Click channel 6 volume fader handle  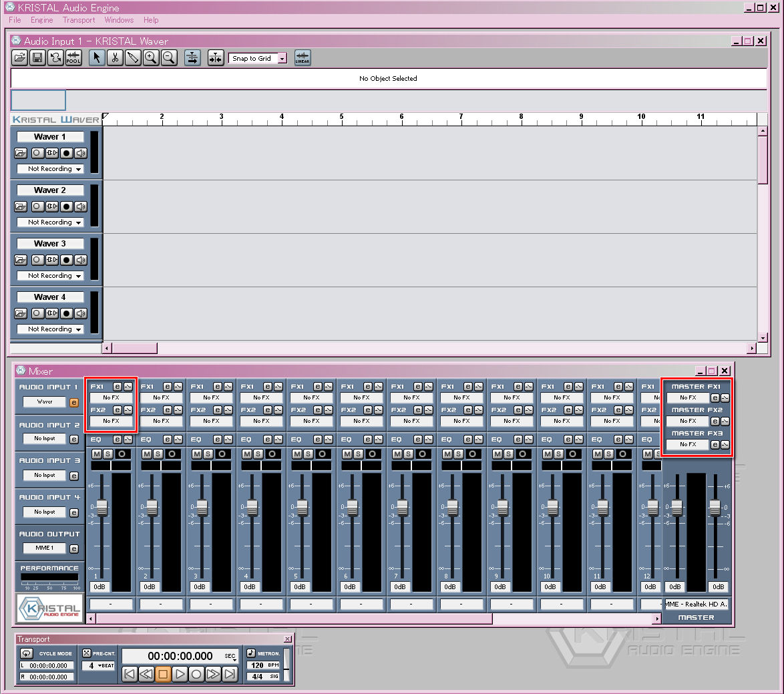(353, 508)
